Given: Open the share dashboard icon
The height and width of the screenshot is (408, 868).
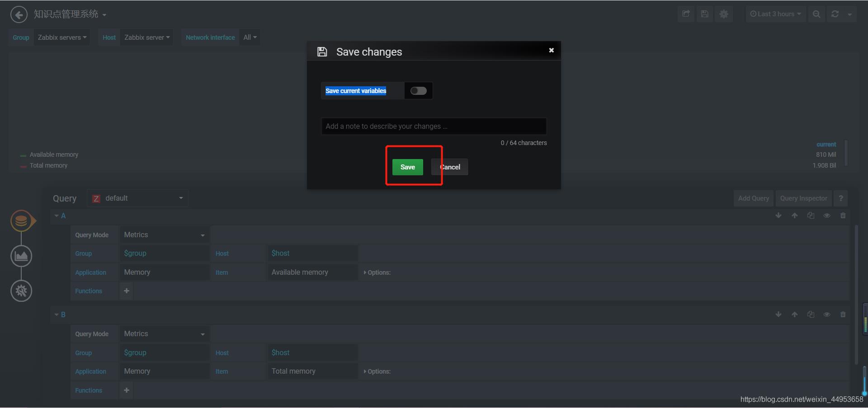Looking at the screenshot, I should point(686,14).
